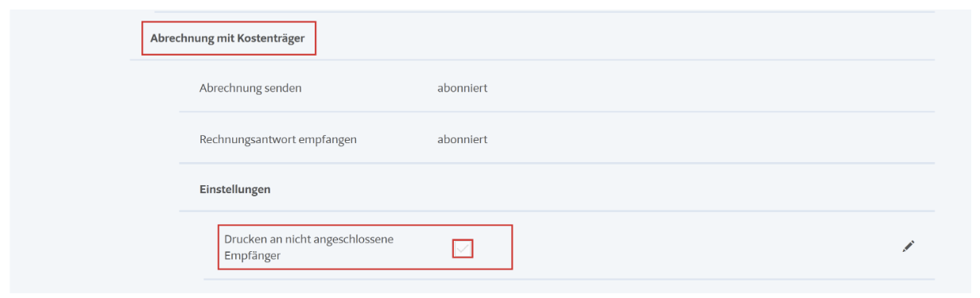This screenshot has width=980, height=298.
Task: Click the Drucken an nicht angeschlossene Empfänger label
Action: tap(308, 247)
